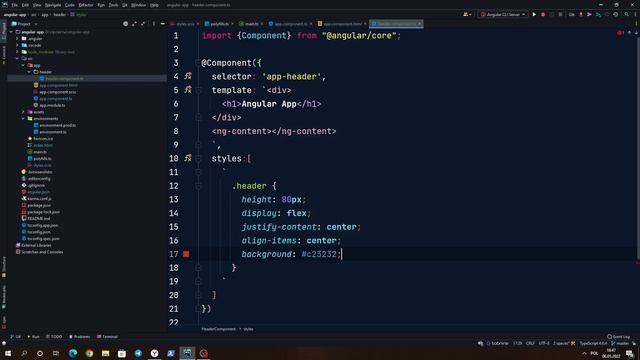The image size is (640, 360).
Task: Select environment.prod.ts in project tree
Action: point(55,125)
